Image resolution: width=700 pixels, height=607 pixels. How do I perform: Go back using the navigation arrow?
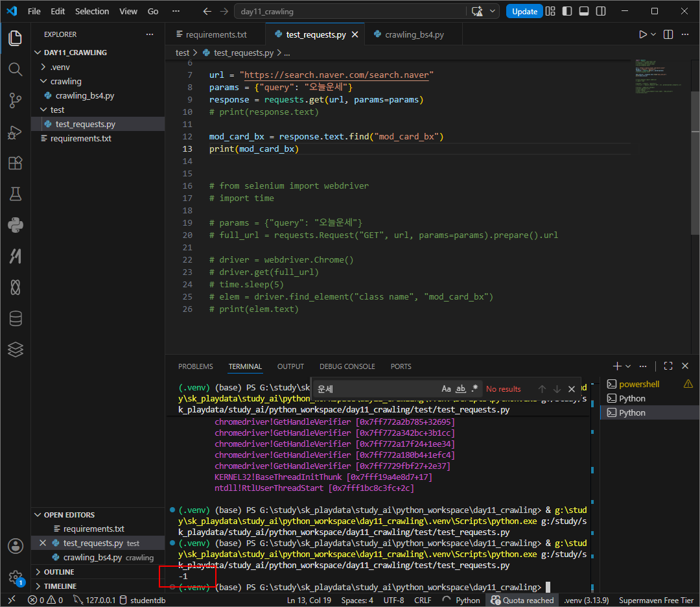coord(207,12)
